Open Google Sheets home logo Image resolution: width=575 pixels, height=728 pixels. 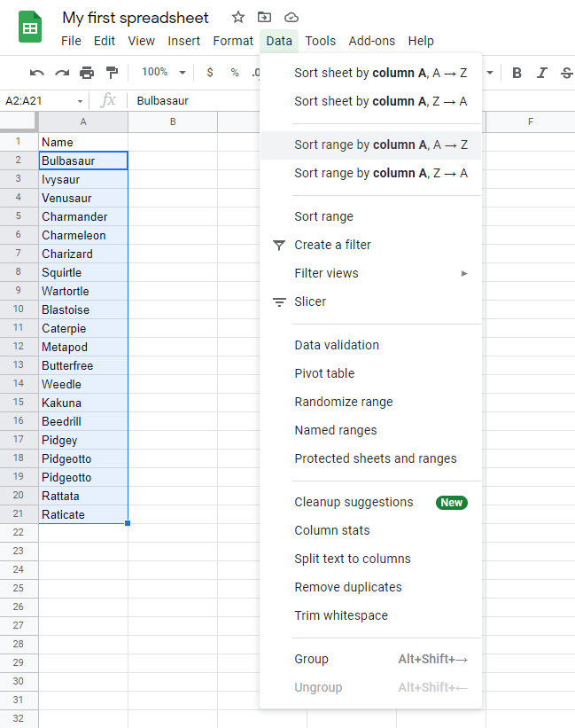(x=30, y=27)
